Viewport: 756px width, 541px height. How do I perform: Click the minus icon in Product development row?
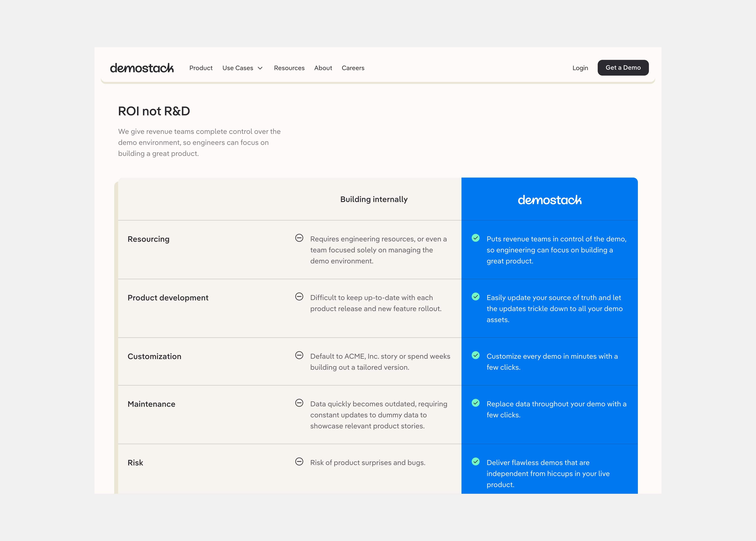299,296
